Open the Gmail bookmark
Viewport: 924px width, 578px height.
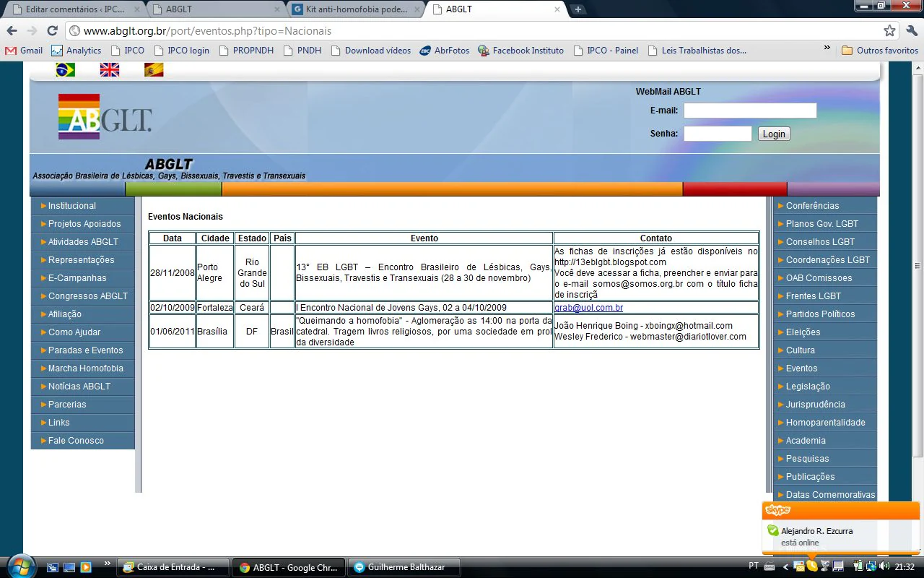(24, 51)
